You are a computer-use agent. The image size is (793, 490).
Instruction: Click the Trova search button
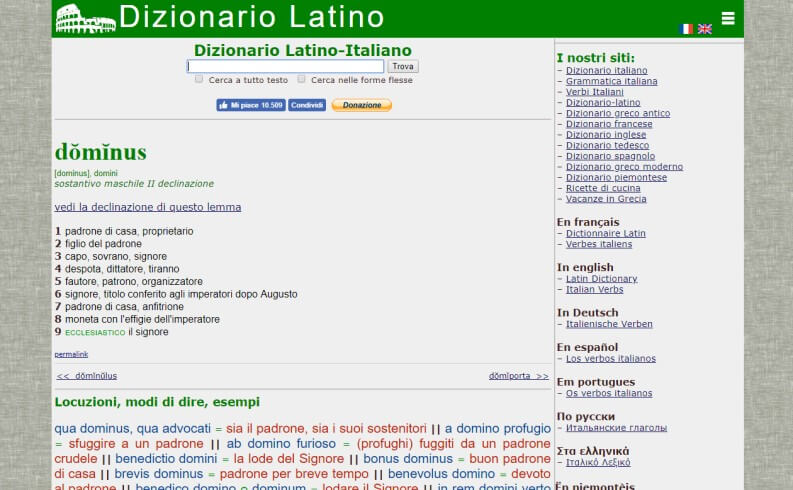pyautogui.click(x=403, y=66)
